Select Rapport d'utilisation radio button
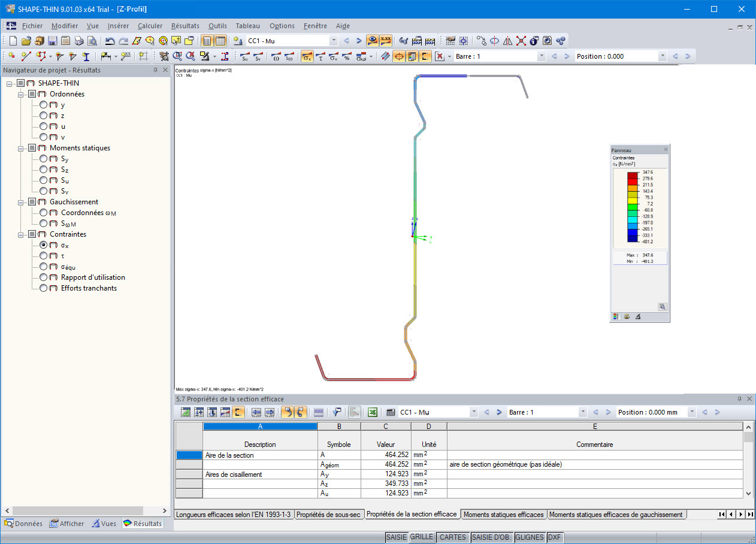Screen dimensions: 756x544 coord(44,277)
